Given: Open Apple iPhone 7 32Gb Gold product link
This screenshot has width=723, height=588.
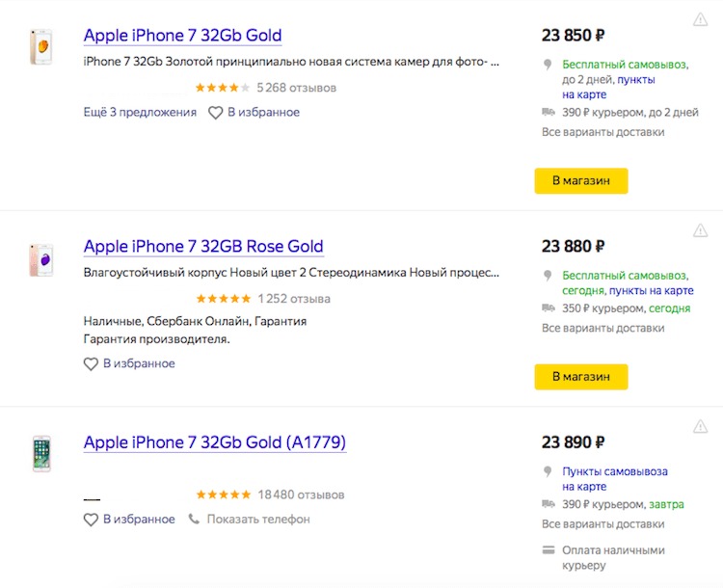Looking at the screenshot, I should (182, 36).
